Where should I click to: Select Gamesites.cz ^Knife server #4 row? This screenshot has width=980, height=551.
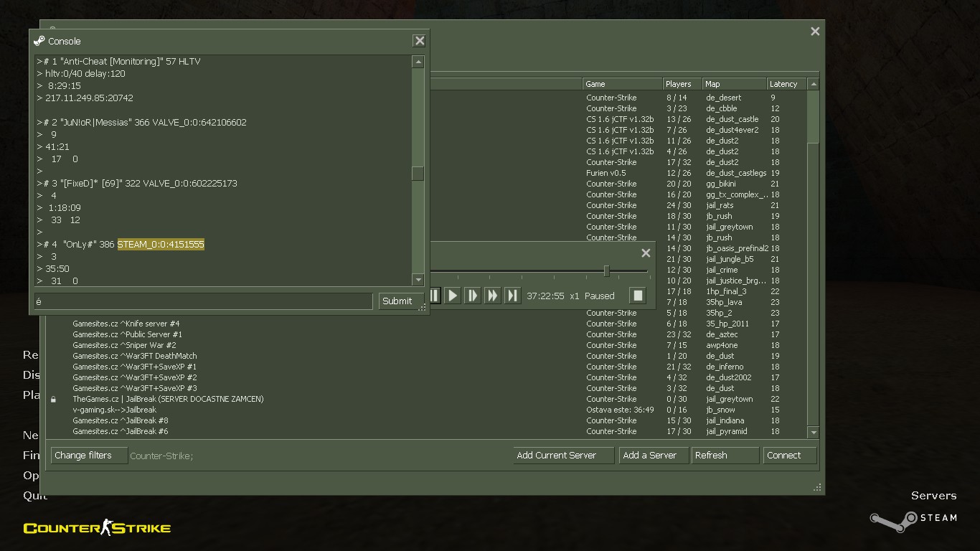(428, 324)
